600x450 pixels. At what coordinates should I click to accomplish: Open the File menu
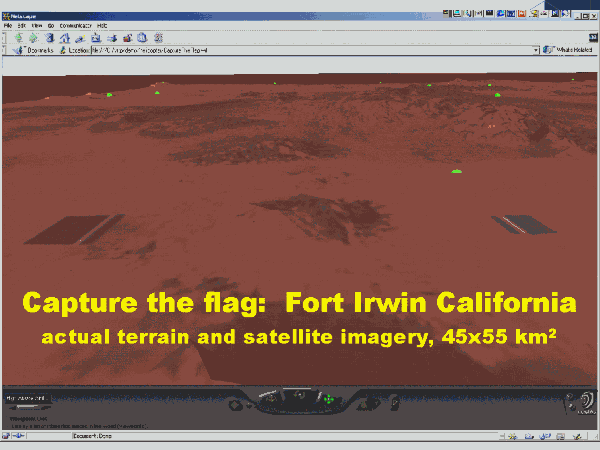8,24
